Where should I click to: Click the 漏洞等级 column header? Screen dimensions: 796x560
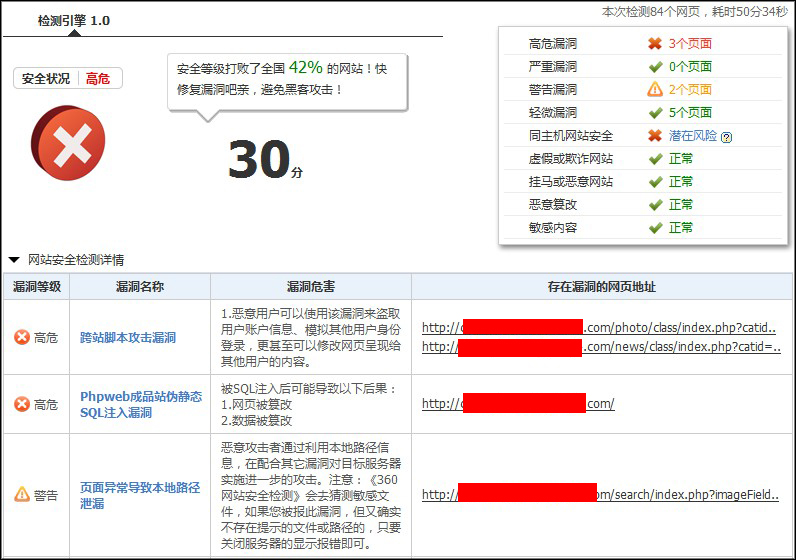point(37,287)
